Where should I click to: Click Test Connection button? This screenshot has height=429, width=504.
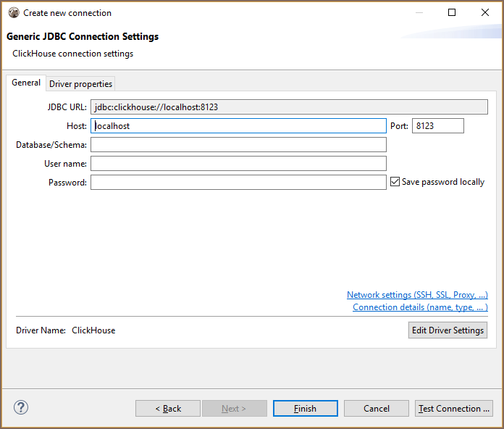(x=454, y=409)
